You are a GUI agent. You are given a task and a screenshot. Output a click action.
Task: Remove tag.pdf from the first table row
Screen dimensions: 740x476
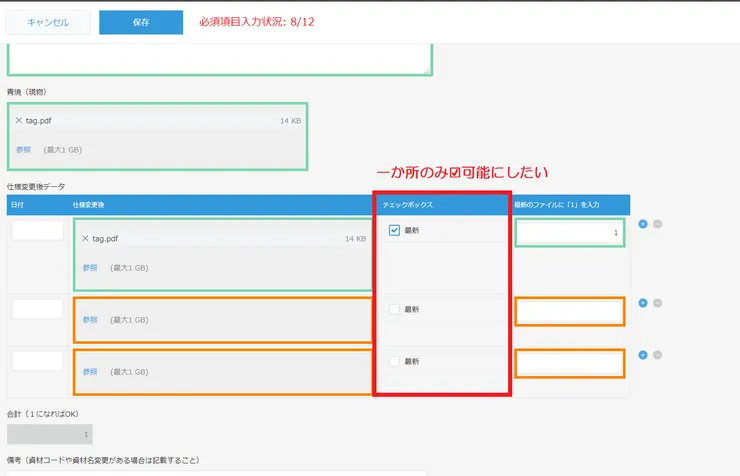coord(85,239)
